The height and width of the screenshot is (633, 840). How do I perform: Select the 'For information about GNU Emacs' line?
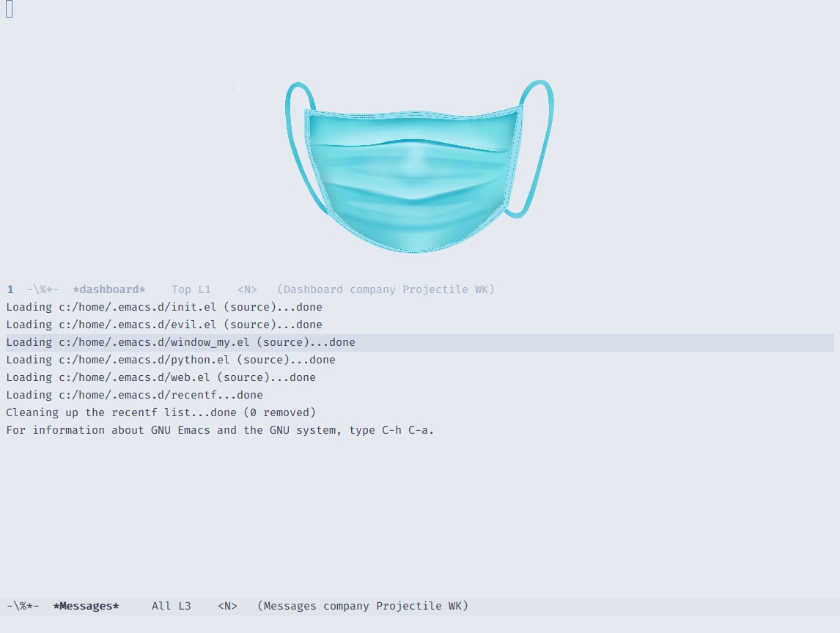(220, 431)
